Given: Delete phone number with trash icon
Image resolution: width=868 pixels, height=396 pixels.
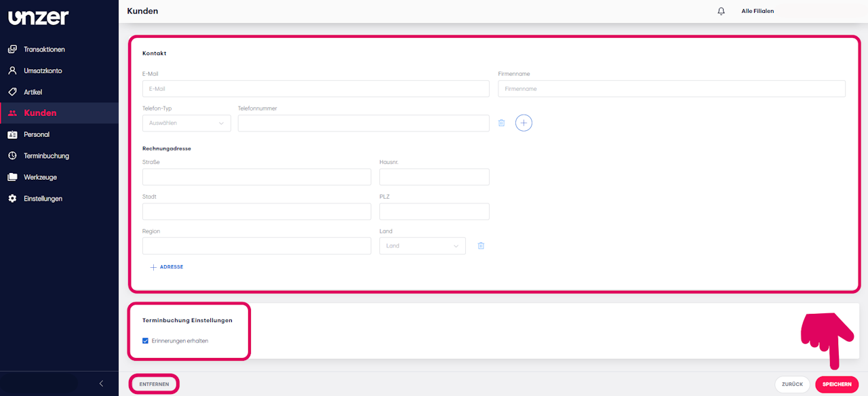Looking at the screenshot, I should tap(502, 123).
